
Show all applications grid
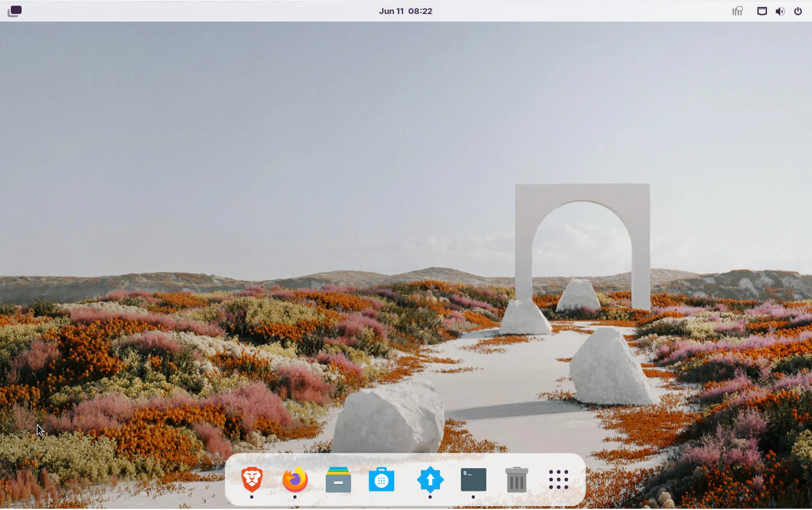tap(558, 479)
